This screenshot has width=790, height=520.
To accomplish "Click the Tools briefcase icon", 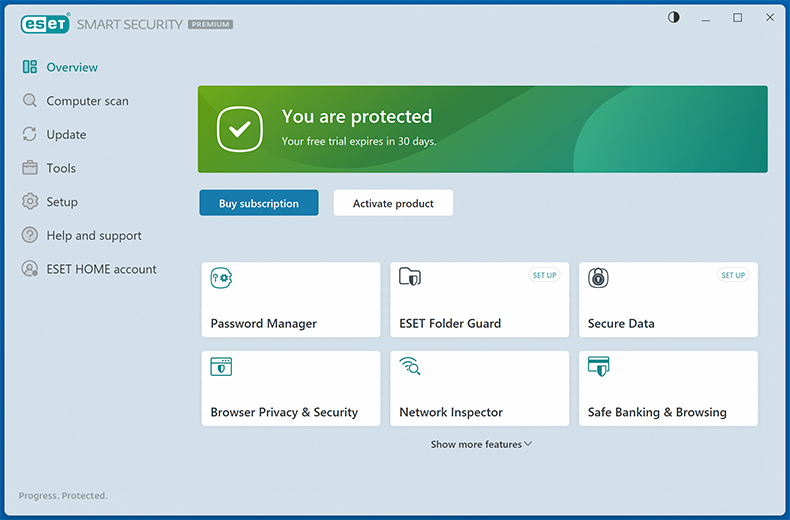I will [x=30, y=168].
